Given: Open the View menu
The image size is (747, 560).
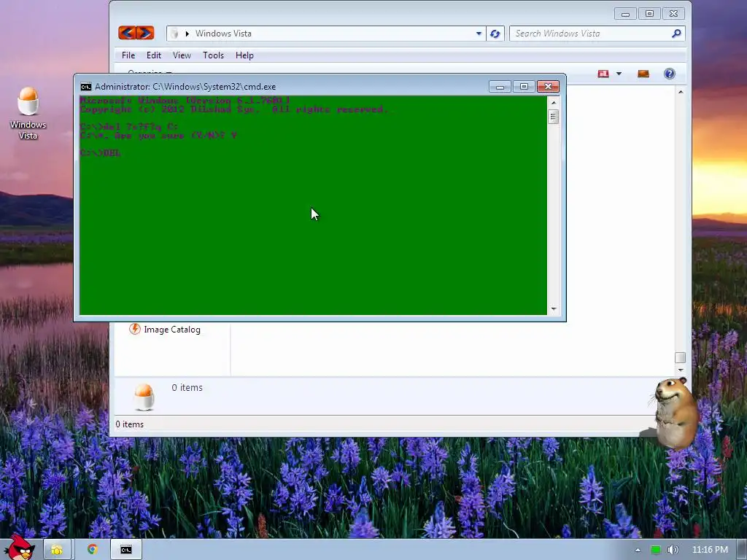Looking at the screenshot, I should tap(182, 55).
